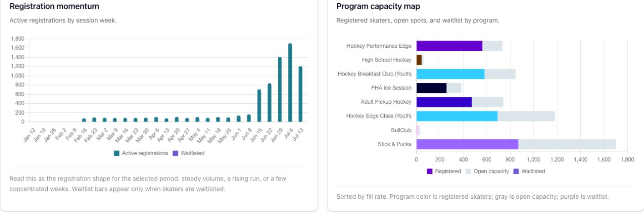Viewport: 644px width, 212px height.
Task: Click the 1,800 y-axis label in momentum chart
Action: pyautogui.click(x=18, y=39)
